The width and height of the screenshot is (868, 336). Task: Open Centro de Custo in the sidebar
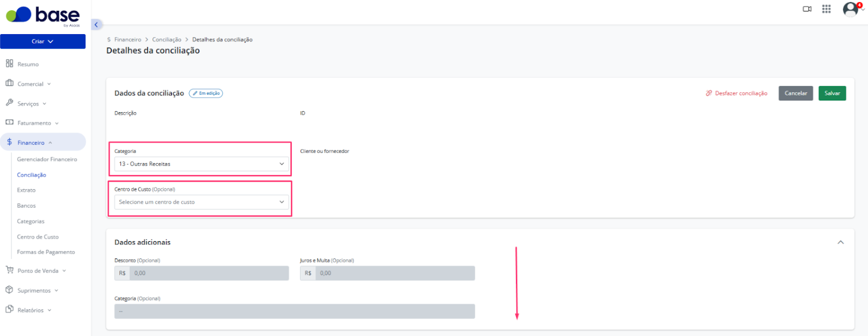tap(37, 237)
